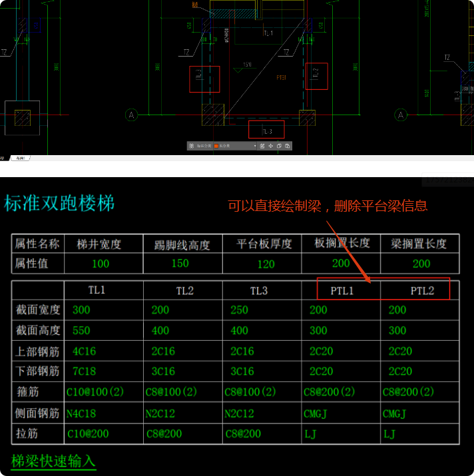Image resolution: width=474 pixels, height=476 pixels.
Task: Edit PTL2 拉筋 value LJ
Action: pyautogui.click(x=389, y=435)
